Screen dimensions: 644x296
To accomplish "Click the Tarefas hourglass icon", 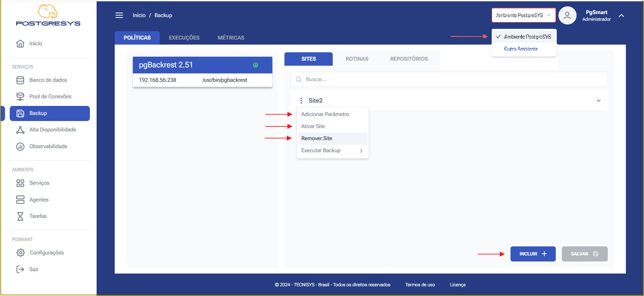I will pyautogui.click(x=20, y=216).
